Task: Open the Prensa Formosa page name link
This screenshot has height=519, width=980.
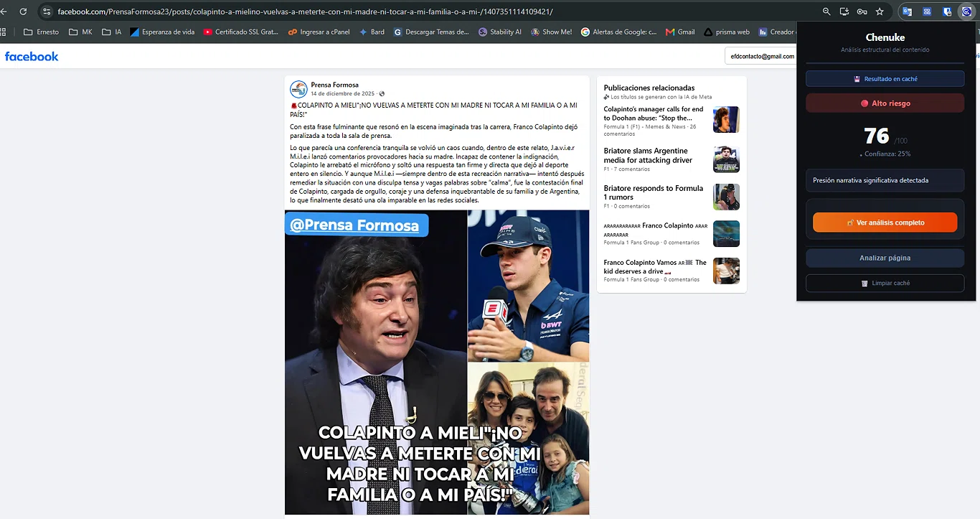Action: (x=334, y=85)
